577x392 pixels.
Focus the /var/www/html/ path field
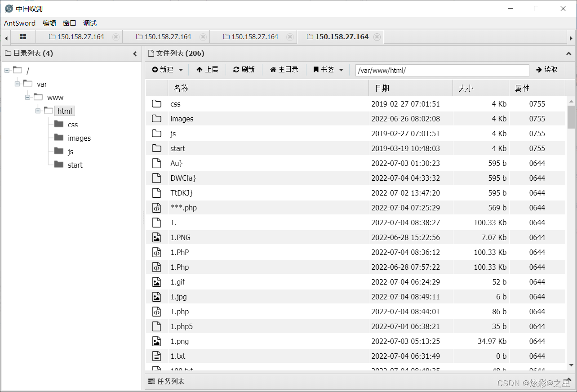442,70
